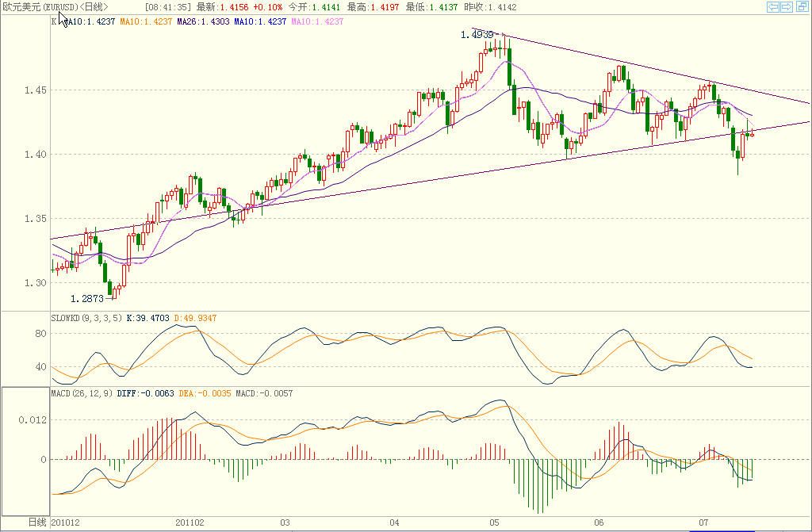The image size is (812, 532).
Task: Click the 1.45 price axis label
Action: (35, 90)
